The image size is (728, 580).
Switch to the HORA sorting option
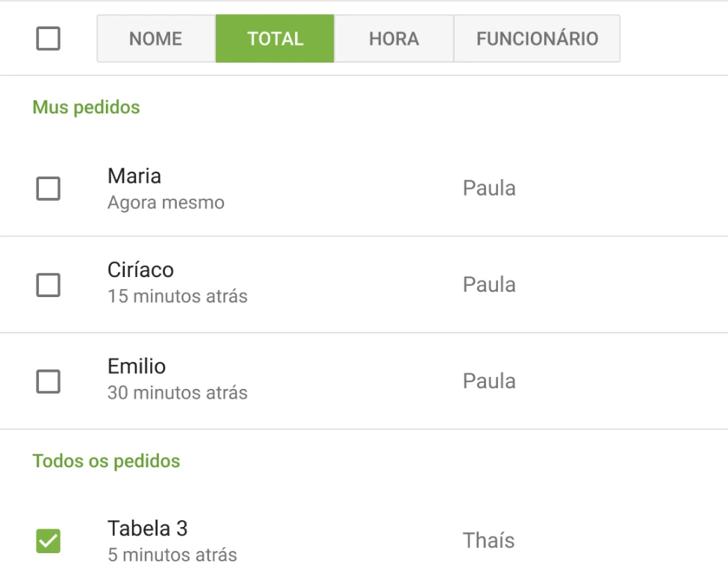[x=395, y=38]
